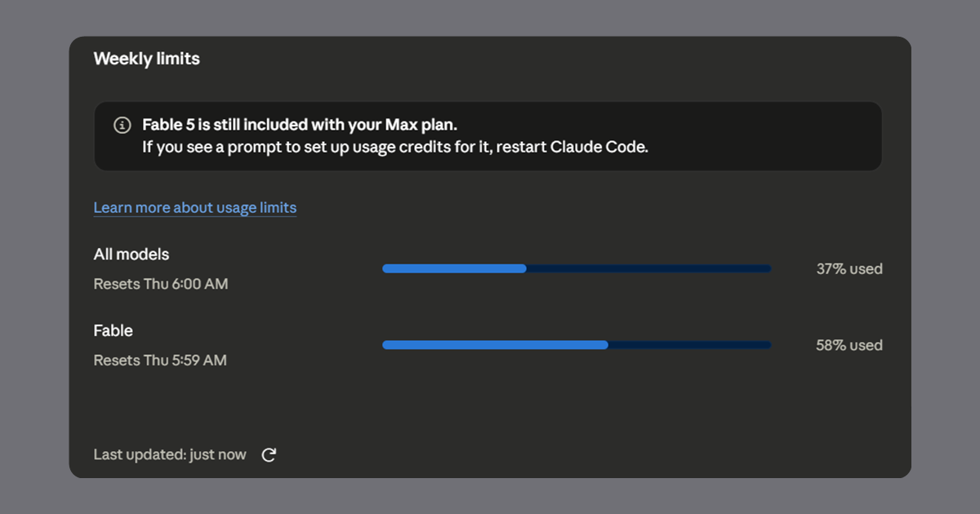Click Last updated: just now text
Viewport: 980px width, 514px height.
[x=170, y=454]
